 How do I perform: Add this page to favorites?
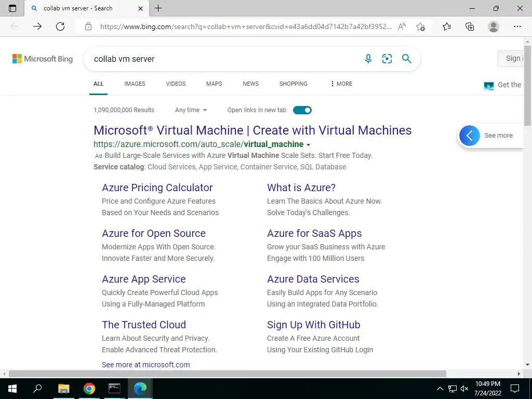pyautogui.click(x=421, y=26)
